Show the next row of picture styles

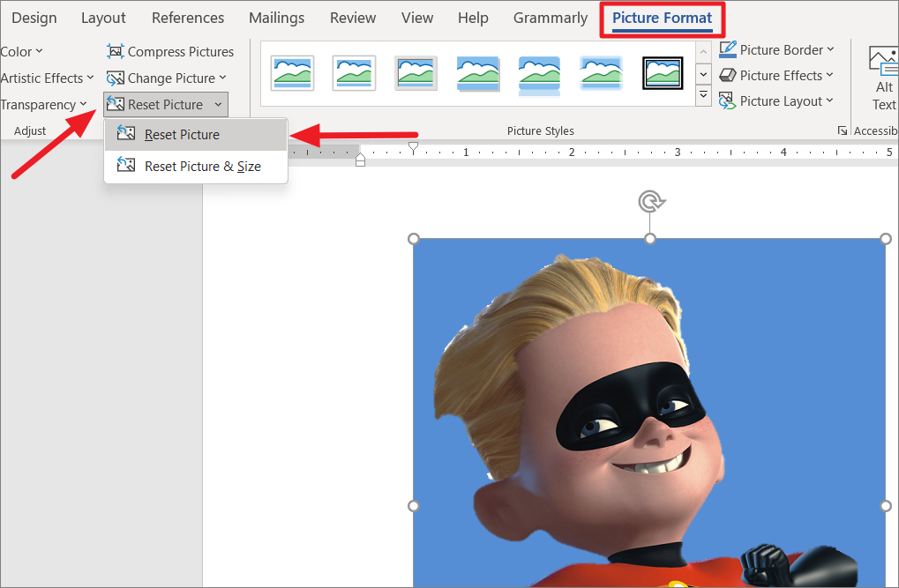click(x=703, y=74)
